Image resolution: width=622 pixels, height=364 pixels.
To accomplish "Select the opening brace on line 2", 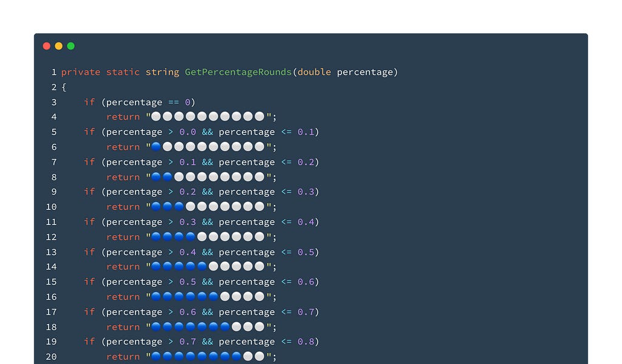I will (x=63, y=87).
